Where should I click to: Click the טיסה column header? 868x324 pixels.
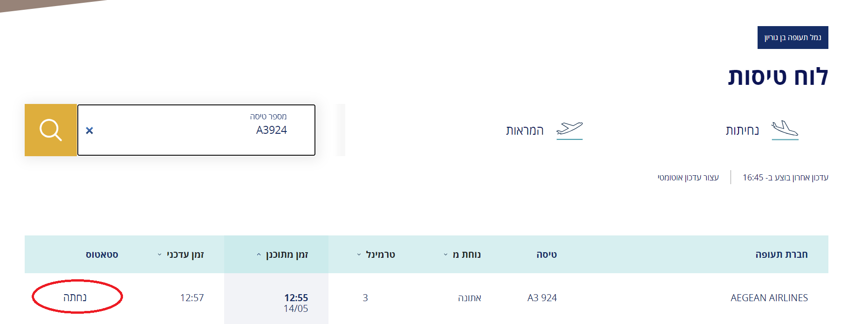(547, 255)
